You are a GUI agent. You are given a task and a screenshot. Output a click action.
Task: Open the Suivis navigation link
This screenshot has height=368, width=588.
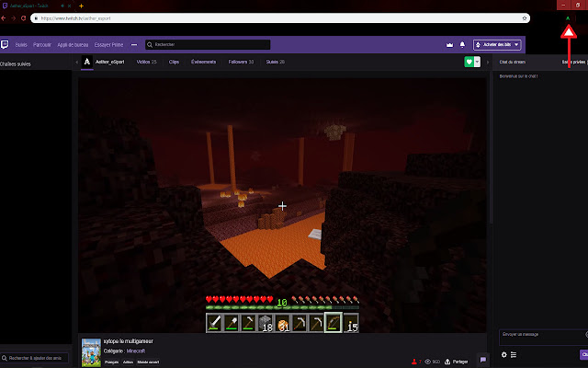[x=21, y=45]
